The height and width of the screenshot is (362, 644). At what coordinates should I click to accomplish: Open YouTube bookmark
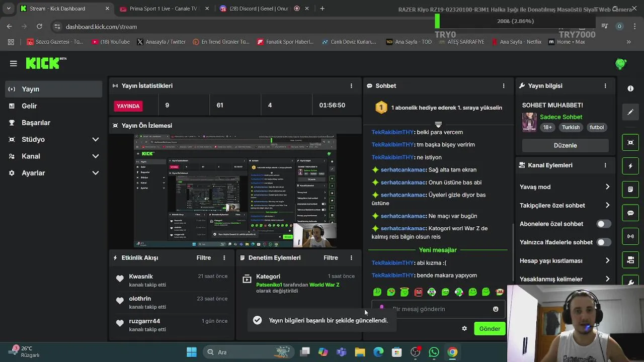(x=111, y=42)
